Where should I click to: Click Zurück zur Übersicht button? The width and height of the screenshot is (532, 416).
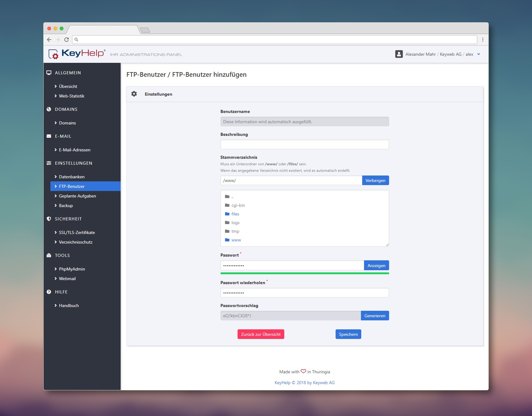pos(261,334)
